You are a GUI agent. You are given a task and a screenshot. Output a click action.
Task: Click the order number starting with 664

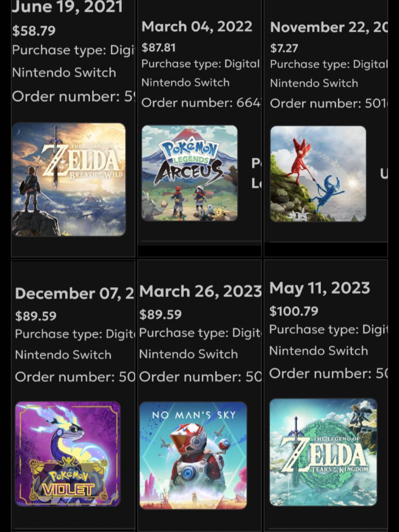point(201,103)
